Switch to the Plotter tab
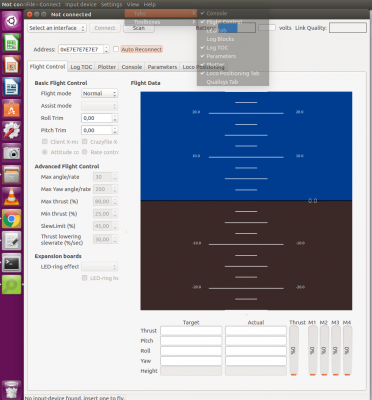The width and height of the screenshot is (372, 400). coord(107,67)
